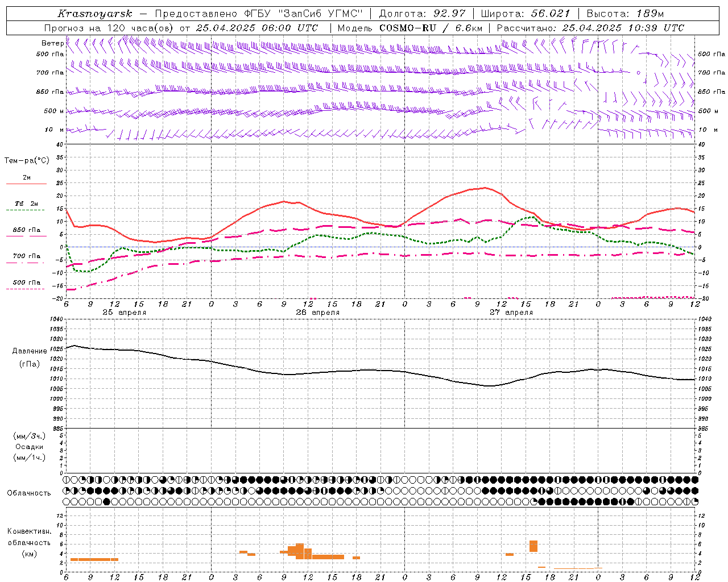This screenshot has width=728, height=582.
Task: Click the '985' value on left pressure axis
Action: click(59, 429)
